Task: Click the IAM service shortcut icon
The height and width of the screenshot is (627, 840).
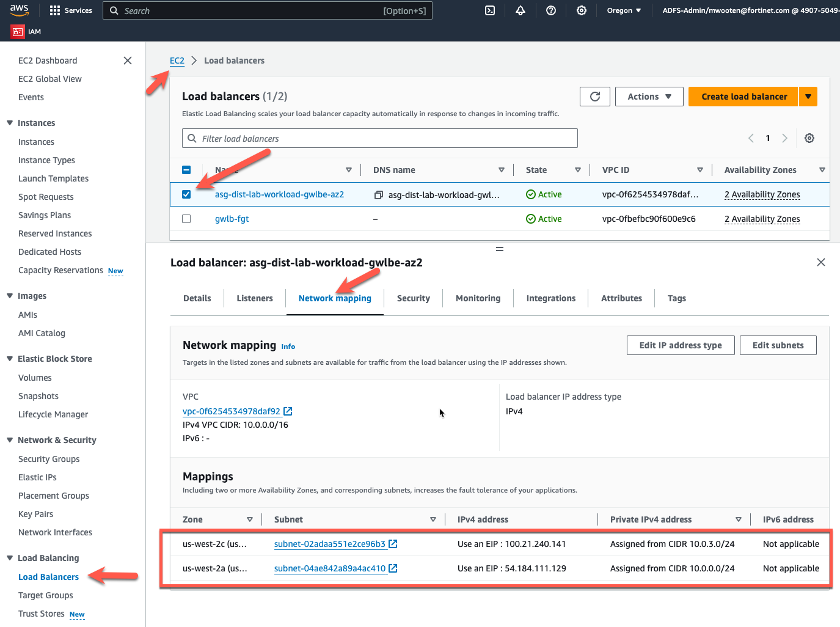Action: tap(18, 32)
